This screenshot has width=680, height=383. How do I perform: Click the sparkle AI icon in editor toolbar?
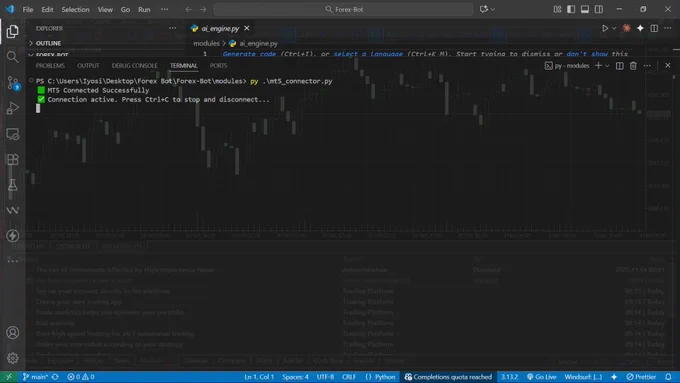tap(640, 28)
